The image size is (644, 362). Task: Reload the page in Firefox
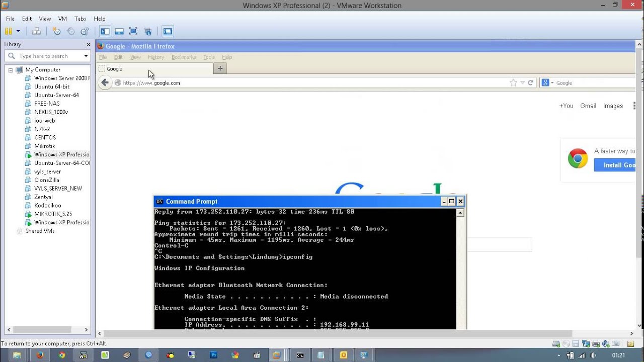pos(530,83)
